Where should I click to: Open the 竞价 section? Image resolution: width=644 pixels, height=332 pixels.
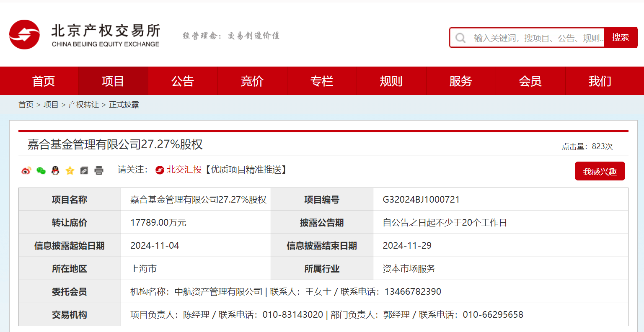pyautogui.click(x=252, y=81)
